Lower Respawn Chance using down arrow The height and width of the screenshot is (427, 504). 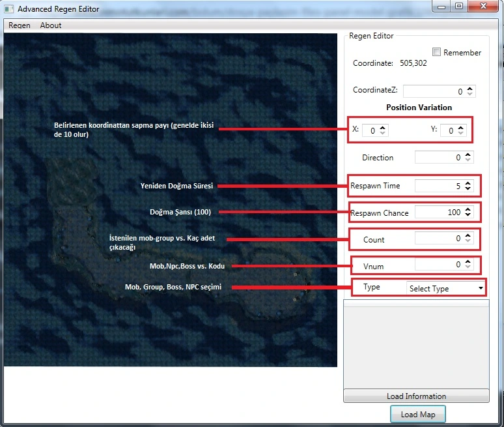coord(468,216)
